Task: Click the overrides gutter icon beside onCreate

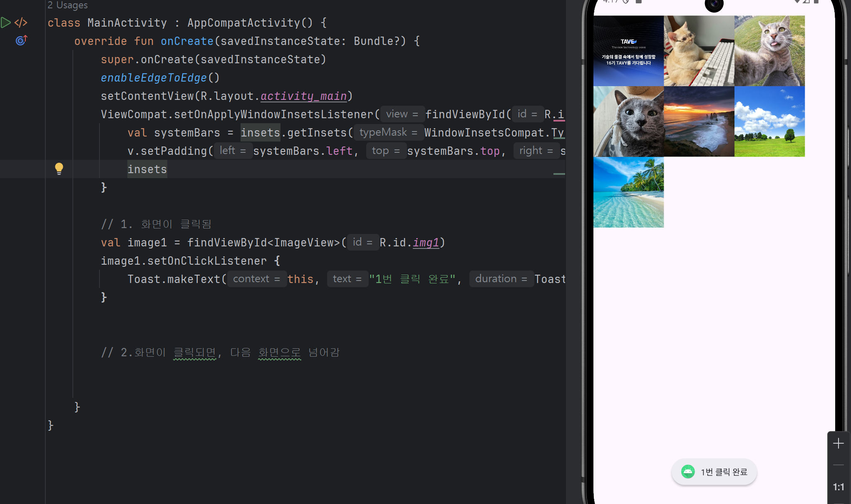Action: 21,40
